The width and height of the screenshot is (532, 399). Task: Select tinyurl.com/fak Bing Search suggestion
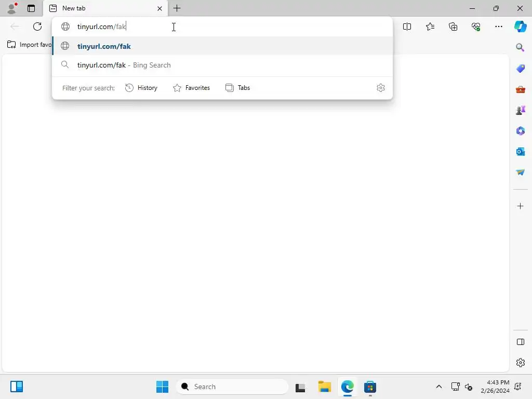[222, 65]
